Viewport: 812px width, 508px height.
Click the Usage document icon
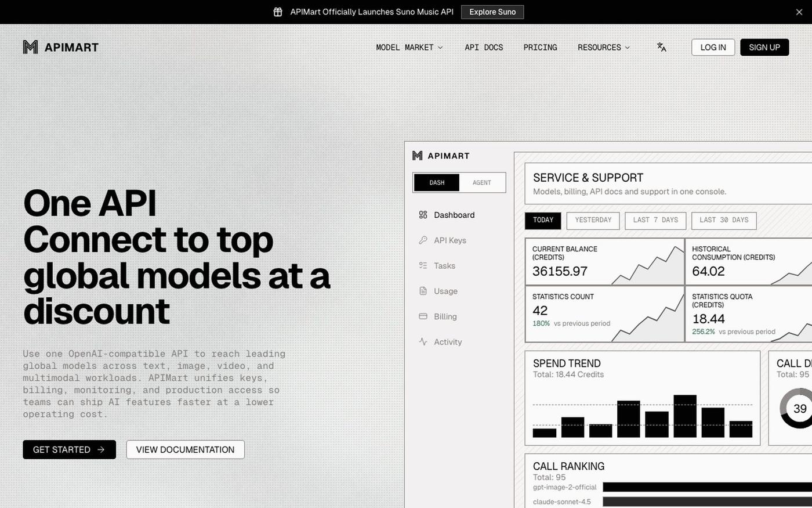click(423, 291)
